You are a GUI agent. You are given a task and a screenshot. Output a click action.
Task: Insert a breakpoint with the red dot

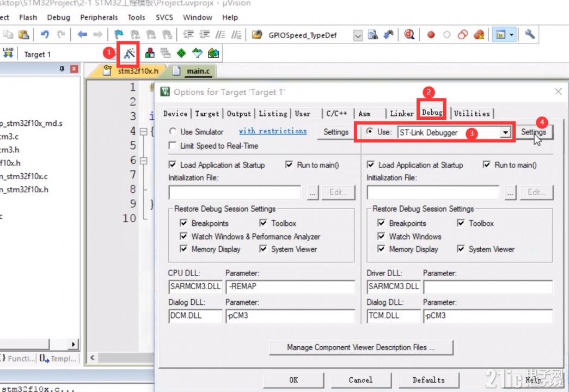pyautogui.click(x=431, y=35)
